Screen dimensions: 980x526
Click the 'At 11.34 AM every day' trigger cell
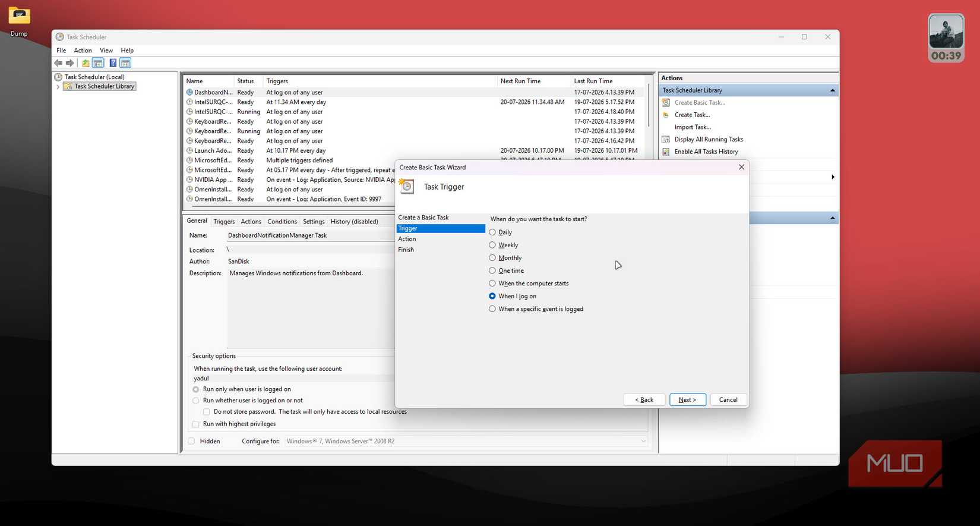[296, 102]
